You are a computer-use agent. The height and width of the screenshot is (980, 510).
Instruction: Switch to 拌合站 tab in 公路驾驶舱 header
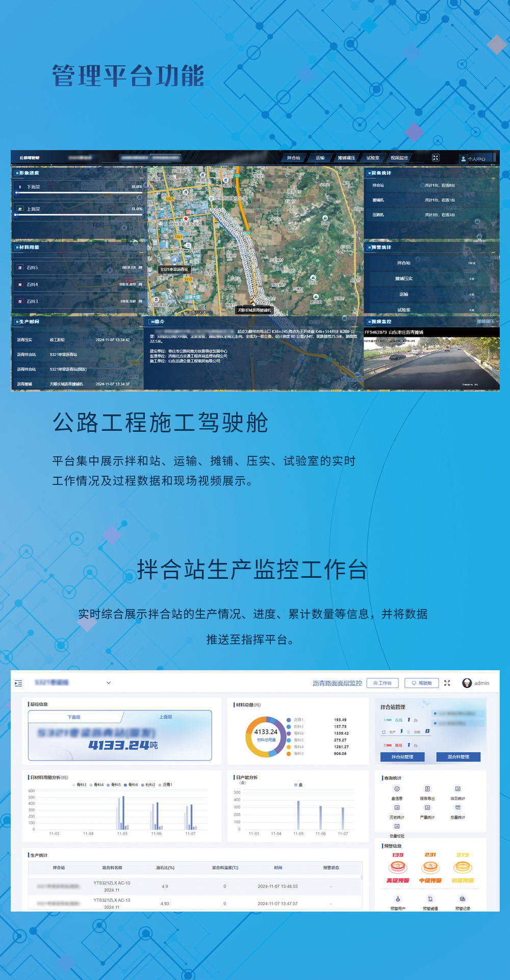tap(294, 158)
